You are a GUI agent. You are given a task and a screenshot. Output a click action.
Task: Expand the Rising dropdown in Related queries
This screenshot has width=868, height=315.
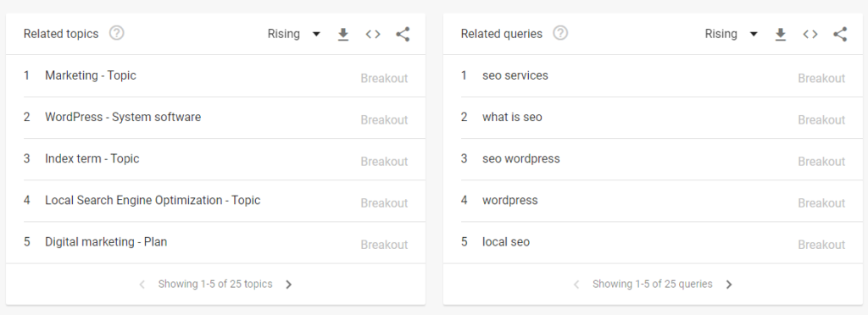pyautogui.click(x=732, y=34)
